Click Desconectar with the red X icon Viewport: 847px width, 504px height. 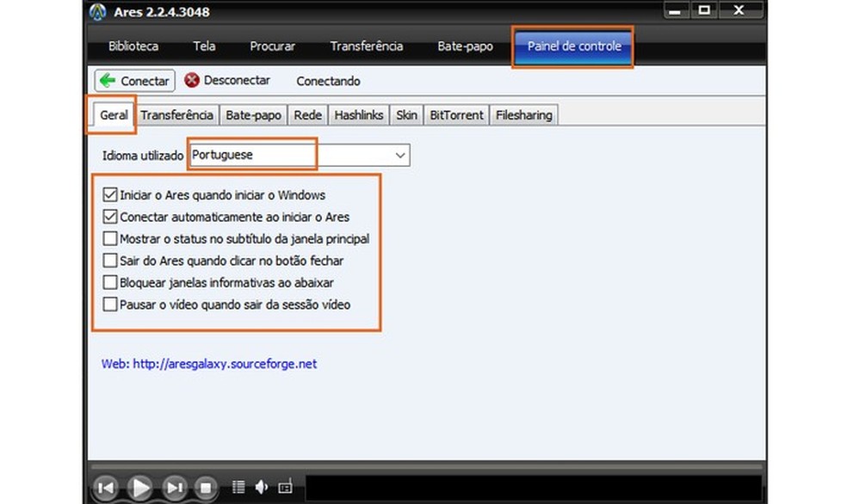coord(227,80)
